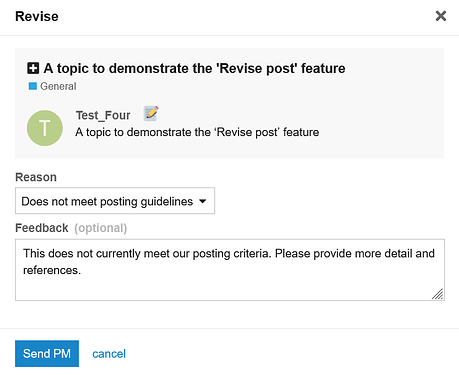Click inside the Feedback text area
Image resolution: width=459 pixels, height=375 pixels.
coord(230,270)
